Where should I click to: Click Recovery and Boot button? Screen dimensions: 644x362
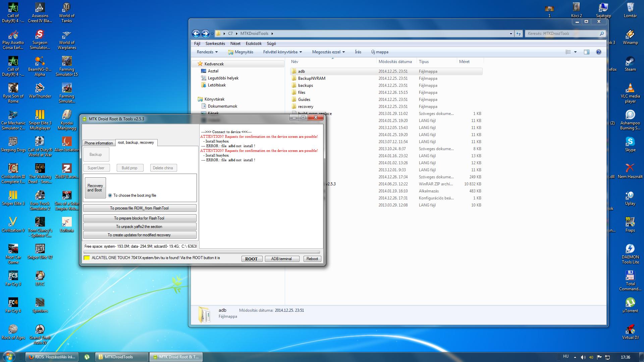click(95, 188)
